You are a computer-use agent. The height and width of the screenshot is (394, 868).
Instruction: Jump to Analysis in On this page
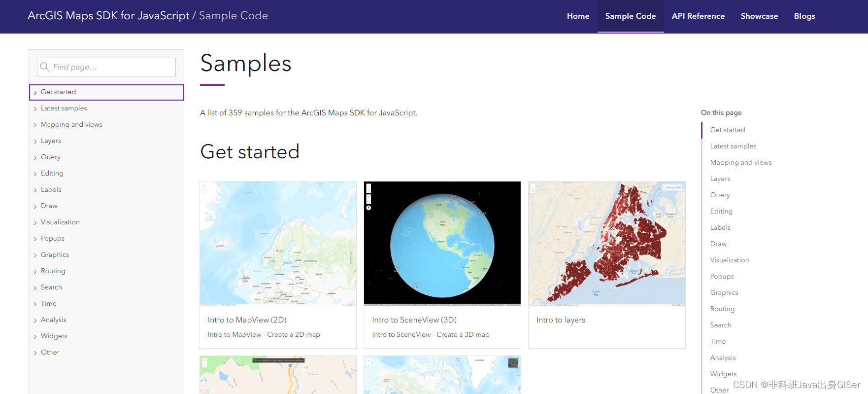pos(723,358)
